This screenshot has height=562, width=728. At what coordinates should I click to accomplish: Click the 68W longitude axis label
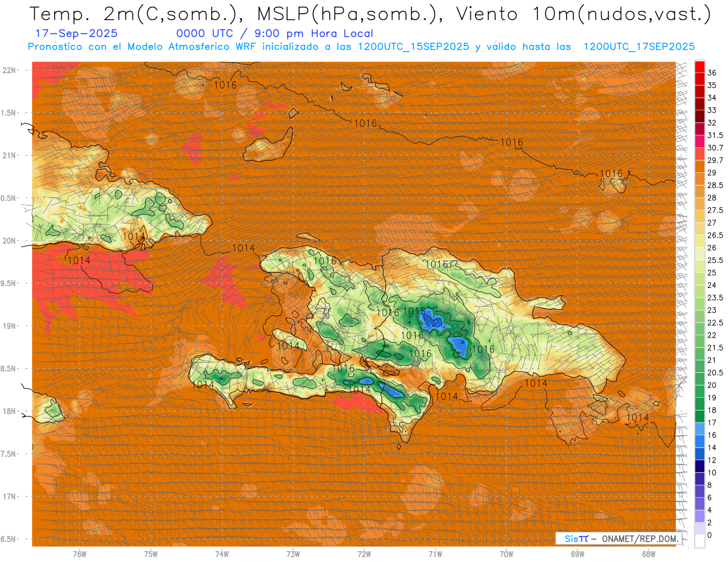(649, 554)
